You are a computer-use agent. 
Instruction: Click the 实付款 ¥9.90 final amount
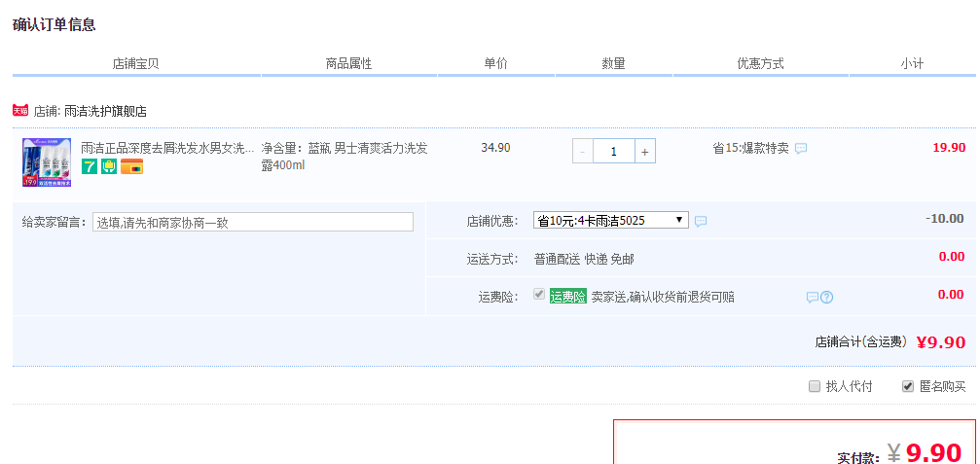[924, 453]
